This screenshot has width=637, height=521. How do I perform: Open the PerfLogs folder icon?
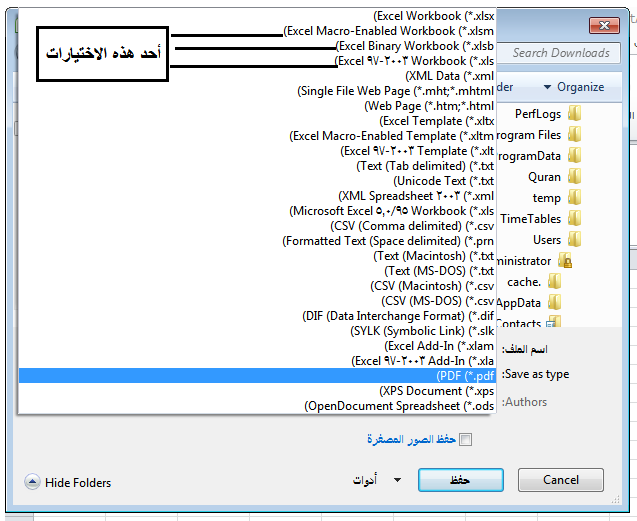(x=574, y=113)
